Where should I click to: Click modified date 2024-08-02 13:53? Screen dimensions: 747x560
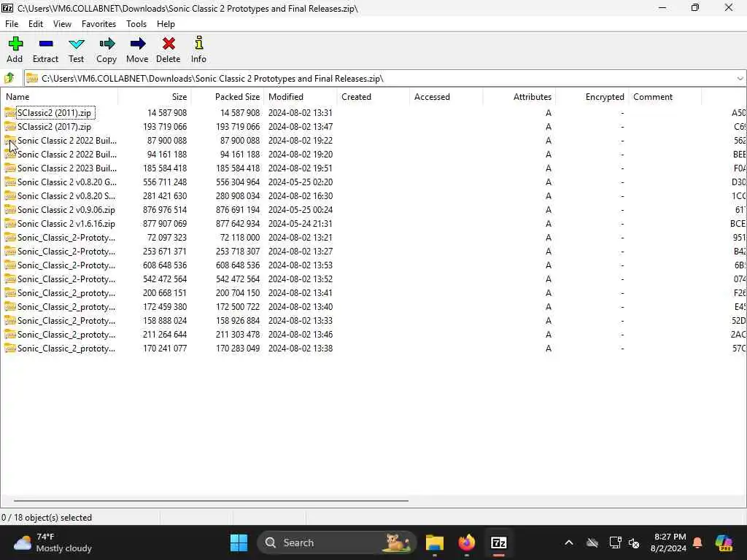pyautogui.click(x=300, y=265)
